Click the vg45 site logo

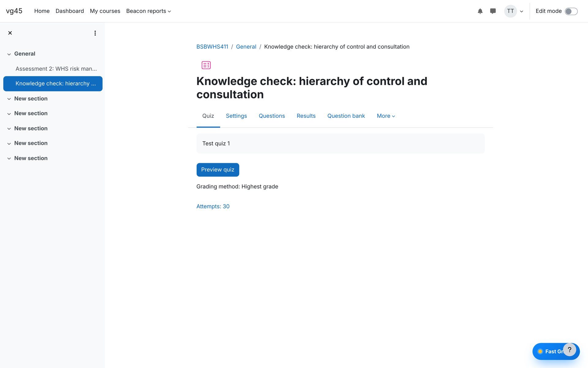[x=14, y=11]
